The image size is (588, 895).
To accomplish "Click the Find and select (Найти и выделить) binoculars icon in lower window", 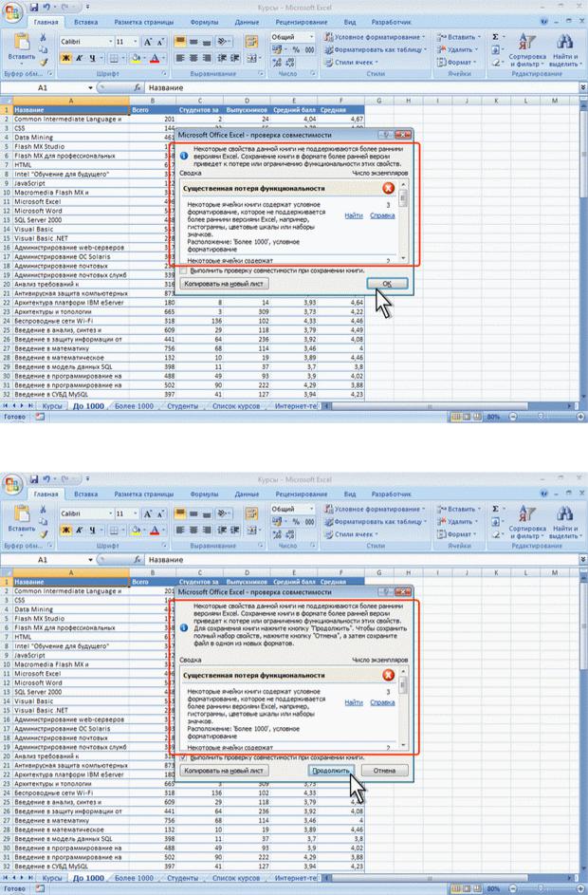I will point(564,514).
